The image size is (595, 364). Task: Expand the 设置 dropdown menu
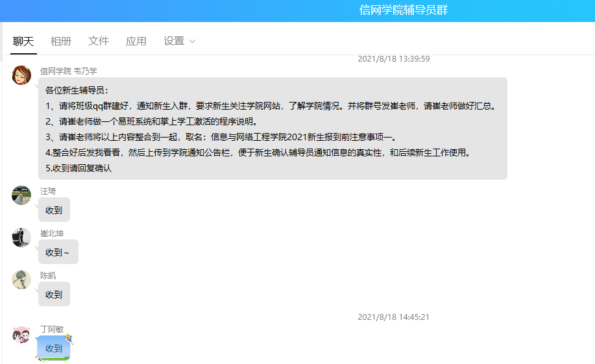(174, 41)
